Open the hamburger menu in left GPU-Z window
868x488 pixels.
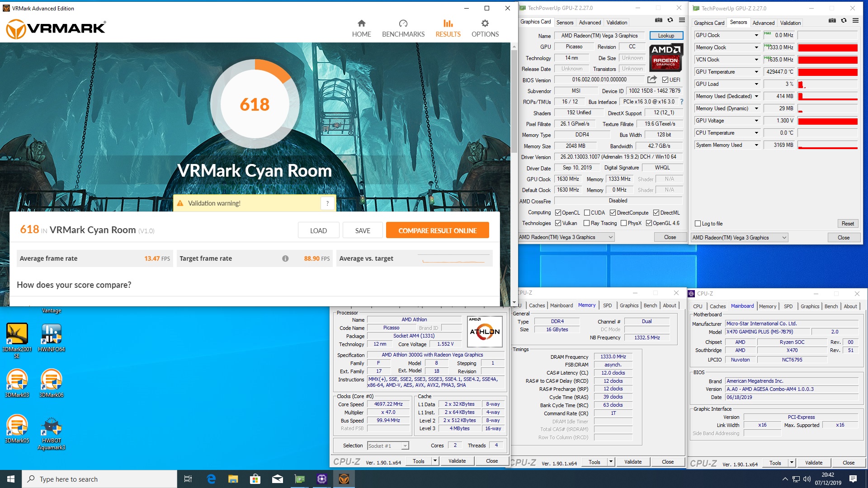click(x=682, y=20)
